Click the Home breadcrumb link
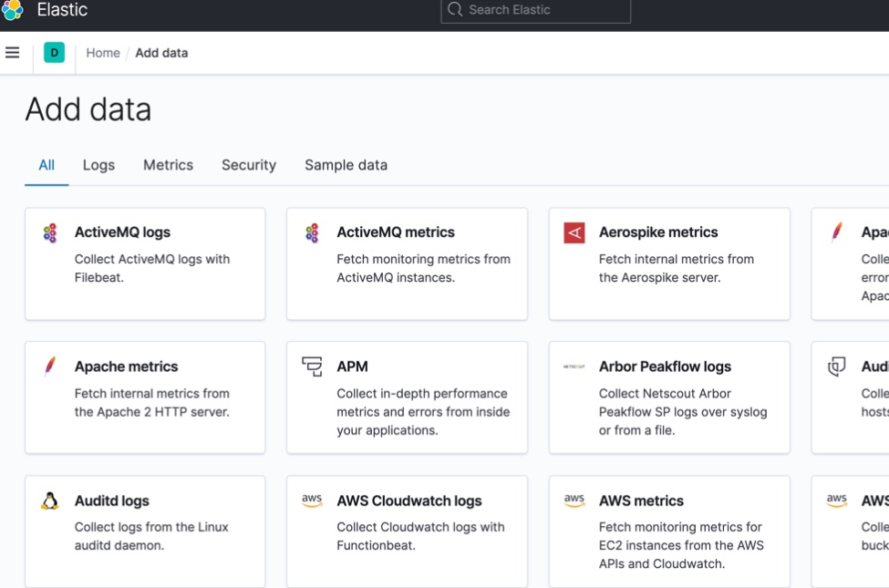The height and width of the screenshot is (588, 889). pos(103,53)
